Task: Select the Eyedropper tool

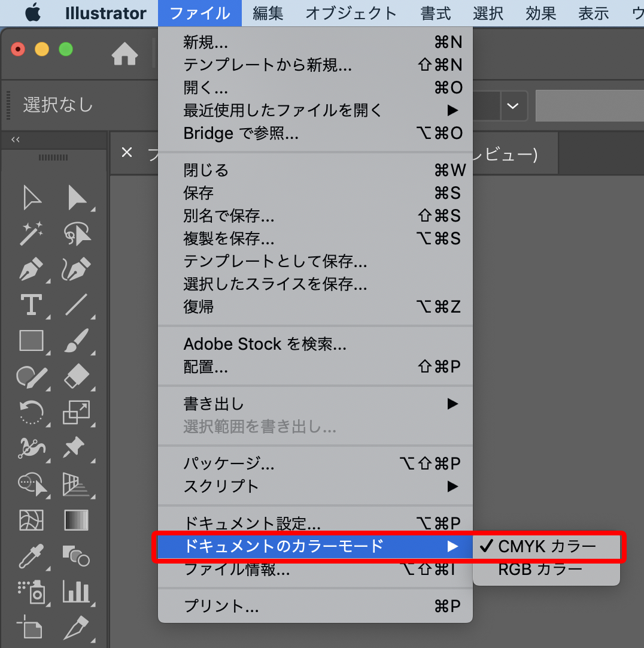Action: tap(31, 556)
